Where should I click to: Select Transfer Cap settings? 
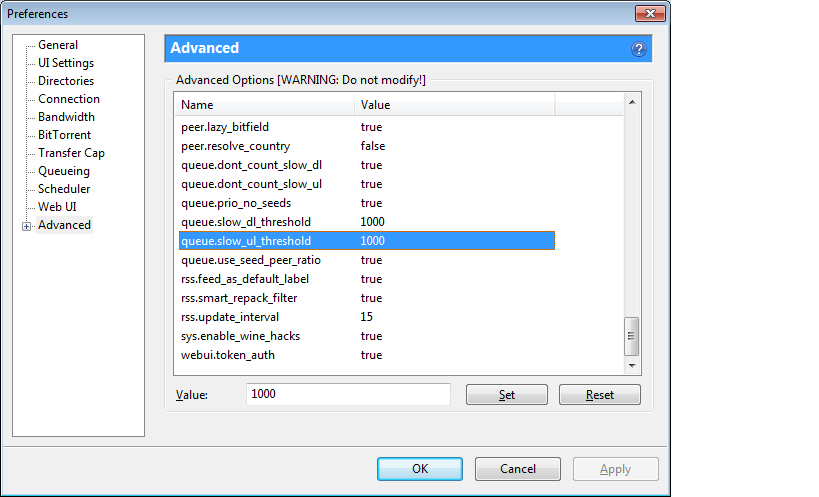click(71, 153)
